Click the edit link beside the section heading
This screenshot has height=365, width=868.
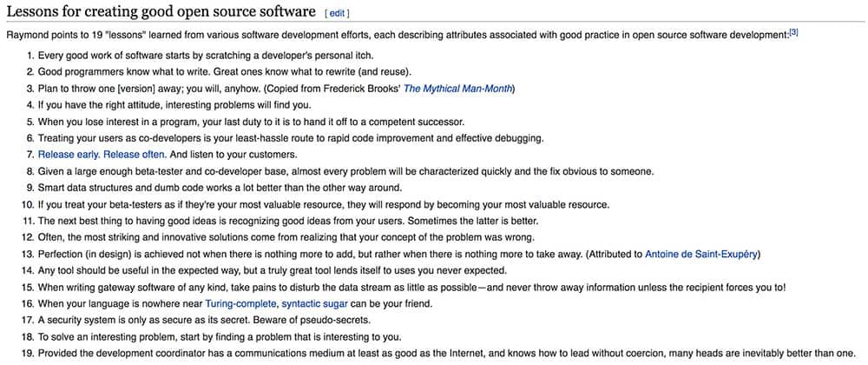(337, 13)
